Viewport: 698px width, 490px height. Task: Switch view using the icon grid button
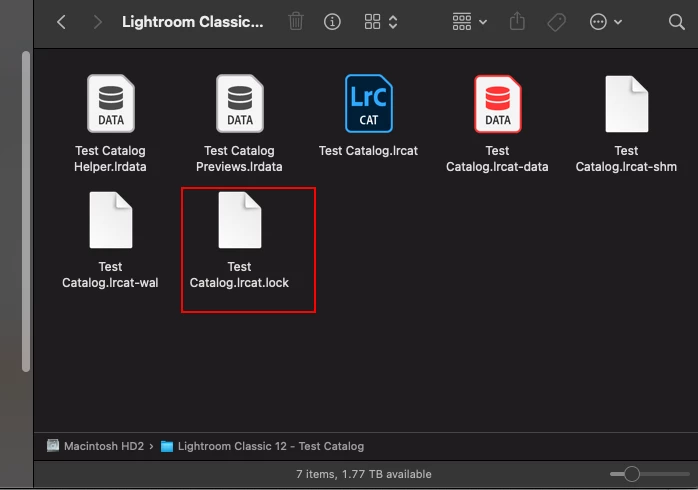click(372, 21)
